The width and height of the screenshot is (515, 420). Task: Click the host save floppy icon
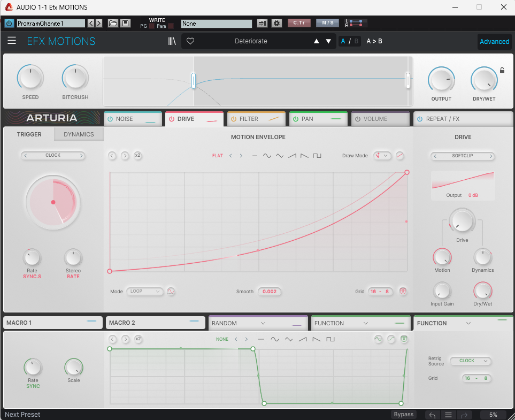125,24
